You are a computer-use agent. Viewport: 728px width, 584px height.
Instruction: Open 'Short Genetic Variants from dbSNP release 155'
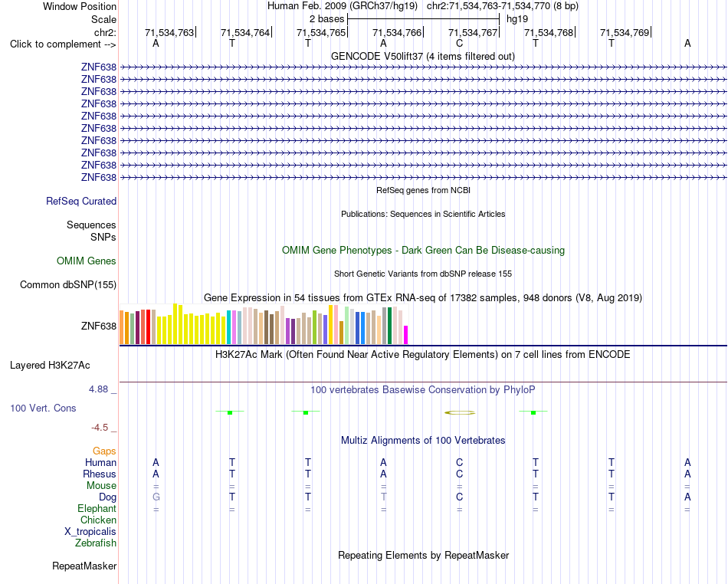pyautogui.click(x=423, y=274)
